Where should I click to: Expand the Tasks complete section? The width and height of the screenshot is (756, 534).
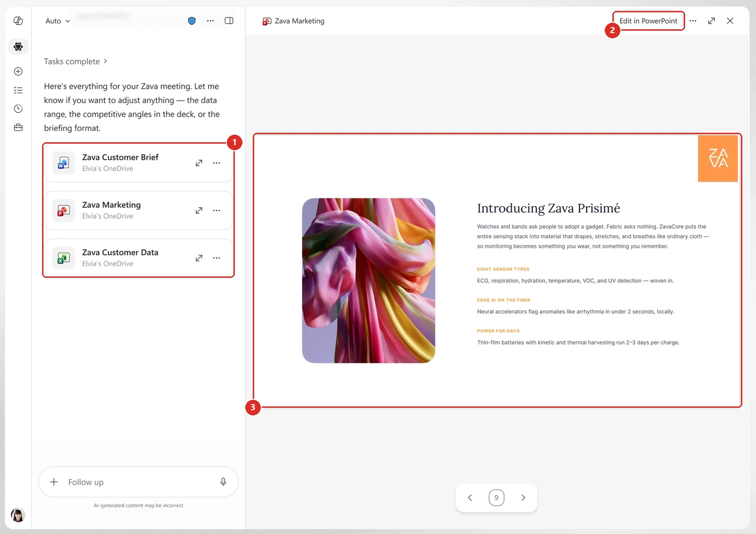click(x=76, y=61)
